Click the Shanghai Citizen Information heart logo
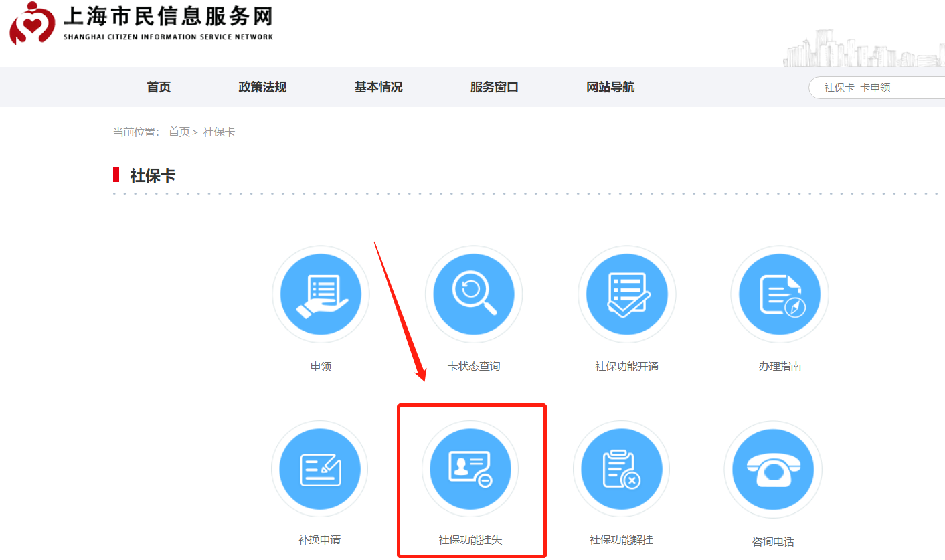This screenshot has width=945, height=560. coord(31,22)
